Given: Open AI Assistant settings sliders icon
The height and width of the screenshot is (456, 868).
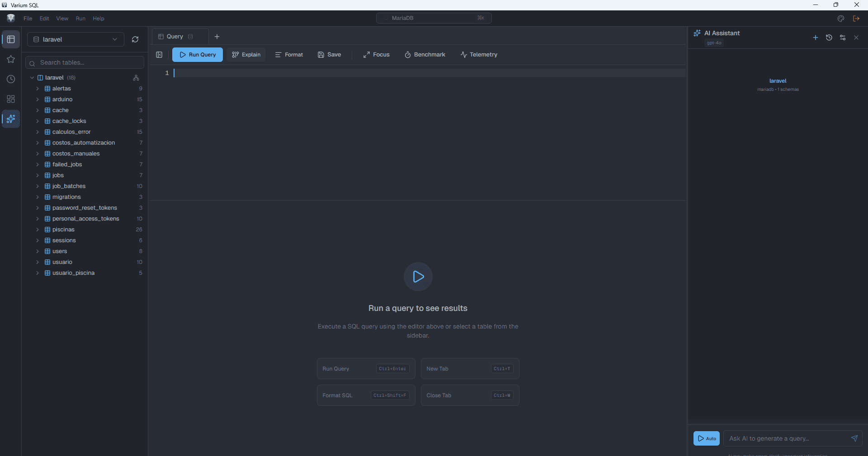Looking at the screenshot, I should (x=843, y=38).
